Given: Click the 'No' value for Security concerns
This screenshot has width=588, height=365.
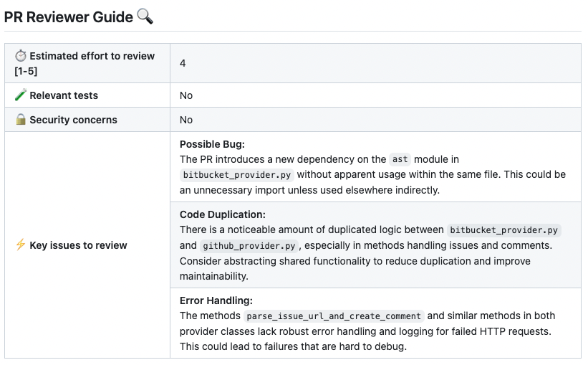Looking at the screenshot, I should (186, 120).
